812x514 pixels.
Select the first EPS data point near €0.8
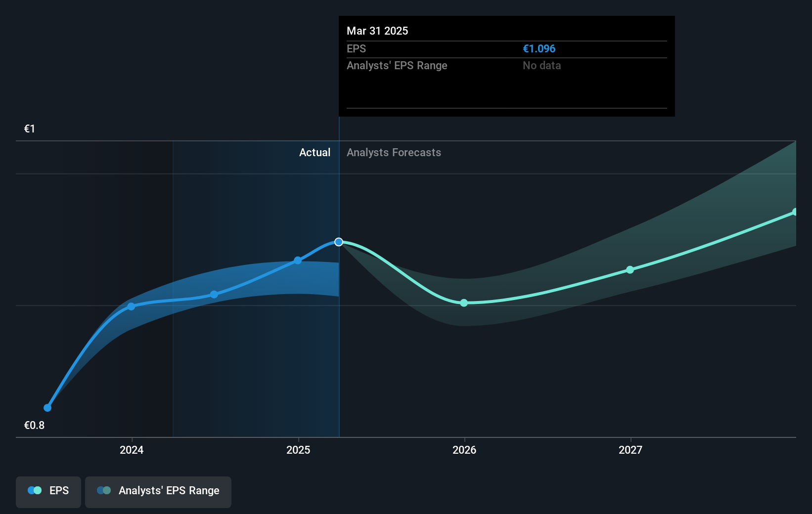point(47,408)
